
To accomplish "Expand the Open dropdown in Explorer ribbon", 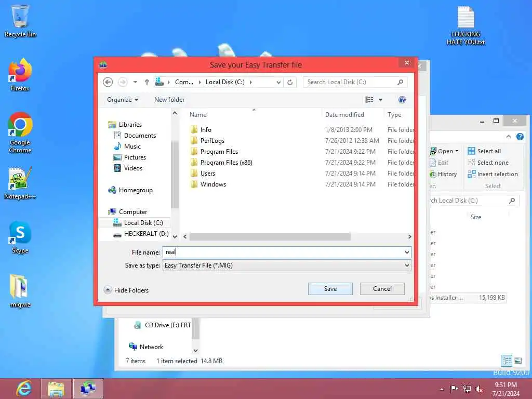I will coord(457,151).
